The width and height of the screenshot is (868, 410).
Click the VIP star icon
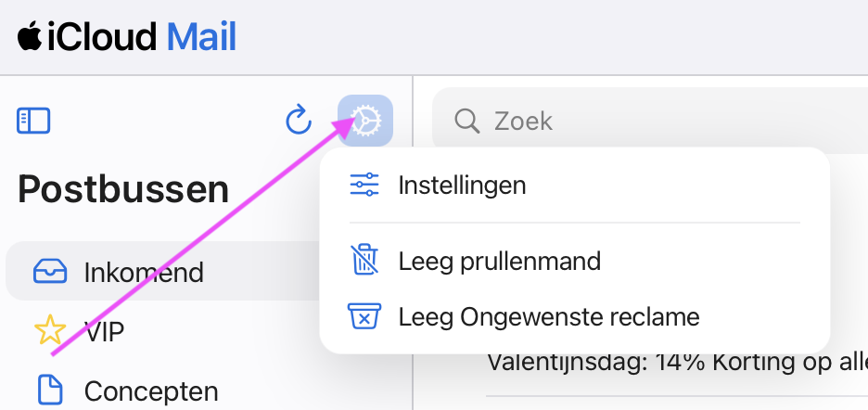pos(50,331)
